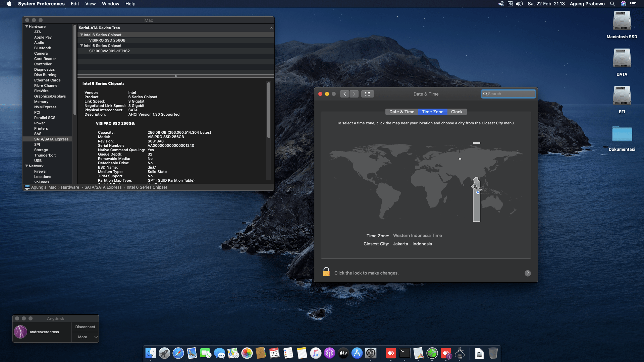
Task: Open Notes from the dock
Action: pyautogui.click(x=302, y=353)
